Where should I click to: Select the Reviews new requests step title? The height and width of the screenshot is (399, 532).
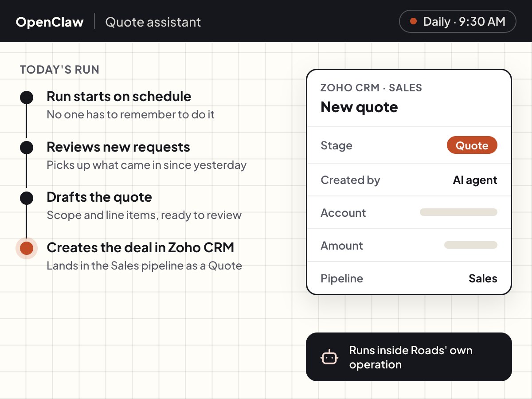[118, 147]
